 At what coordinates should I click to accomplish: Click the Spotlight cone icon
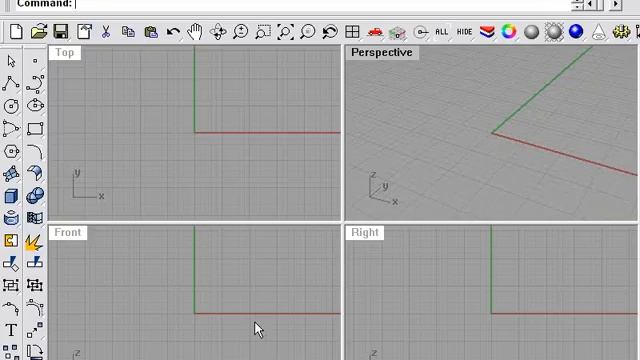(x=598, y=32)
